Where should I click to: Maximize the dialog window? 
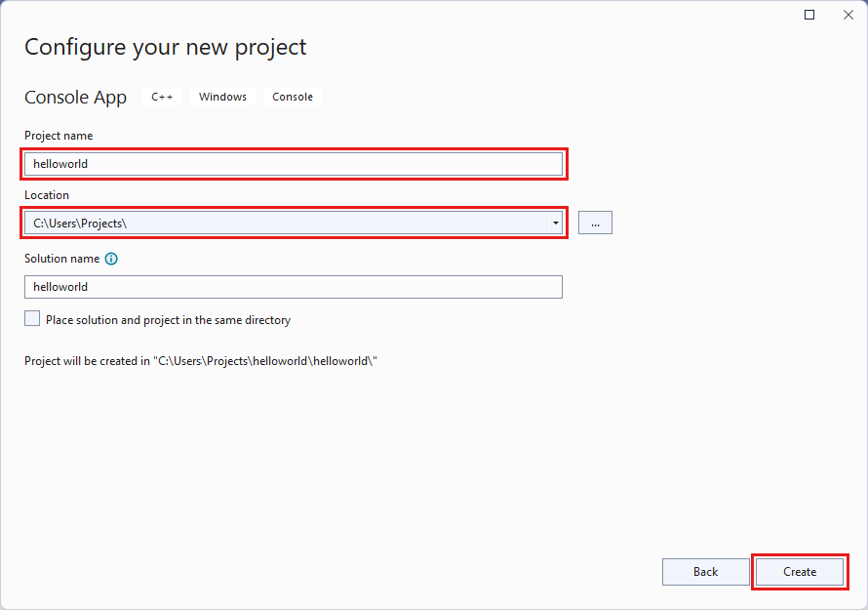[x=809, y=15]
